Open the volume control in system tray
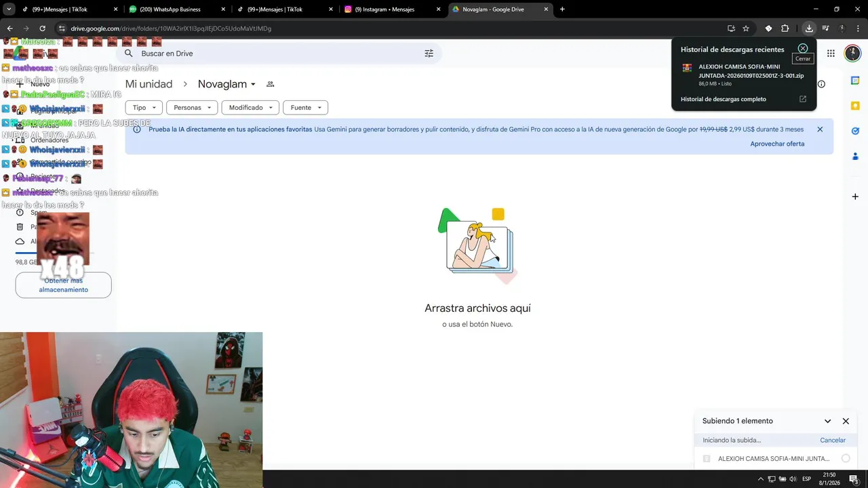 [x=793, y=479]
